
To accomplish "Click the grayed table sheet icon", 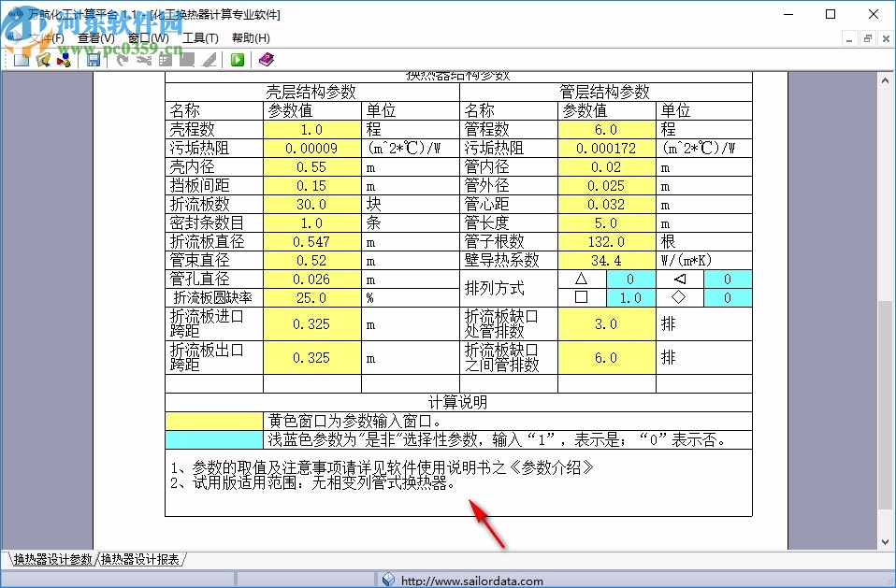I will pos(166,60).
